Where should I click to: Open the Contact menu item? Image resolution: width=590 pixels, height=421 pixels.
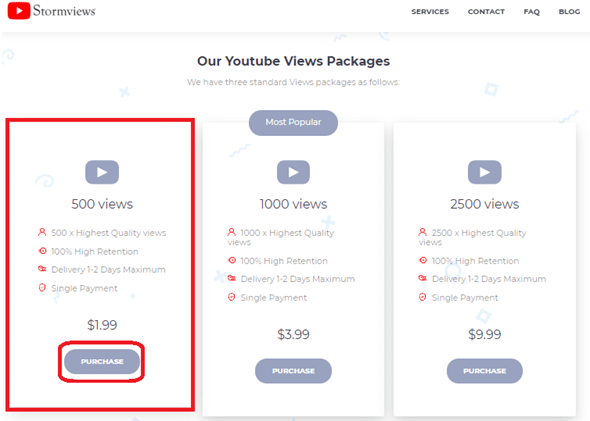486,12
